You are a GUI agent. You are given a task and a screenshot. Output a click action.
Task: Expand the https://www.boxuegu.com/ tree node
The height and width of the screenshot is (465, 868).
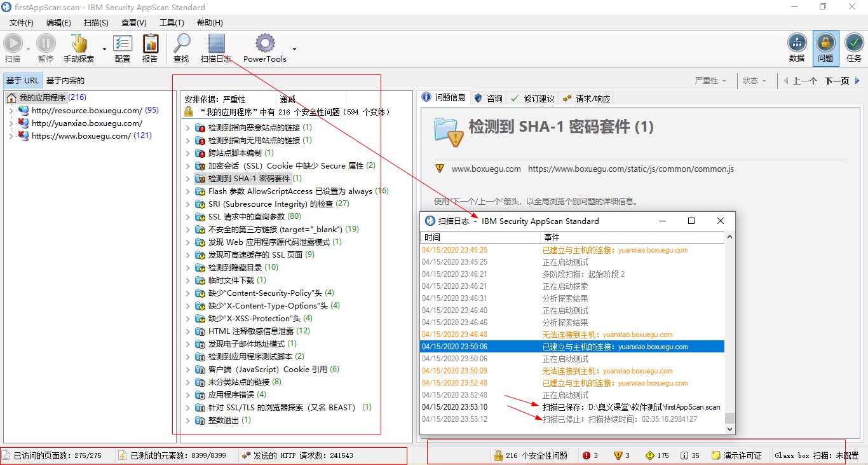(11, 136)
